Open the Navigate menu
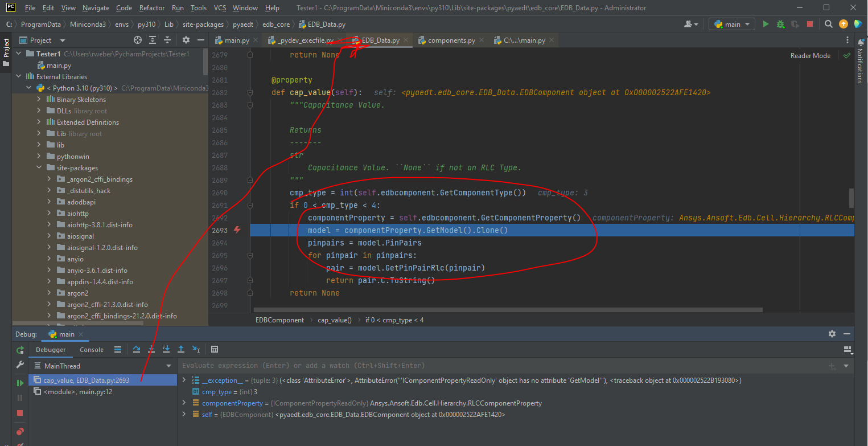 (x=96, y=7)
